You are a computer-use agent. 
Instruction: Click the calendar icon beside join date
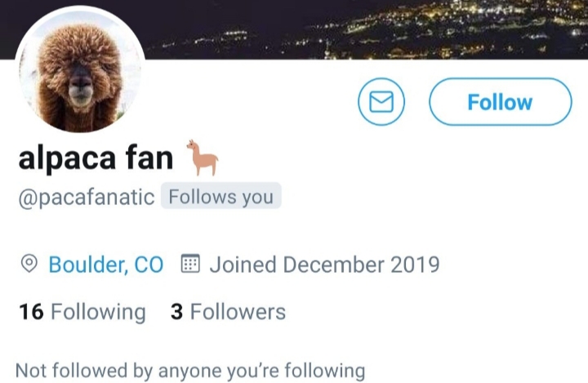pos(190,263)
